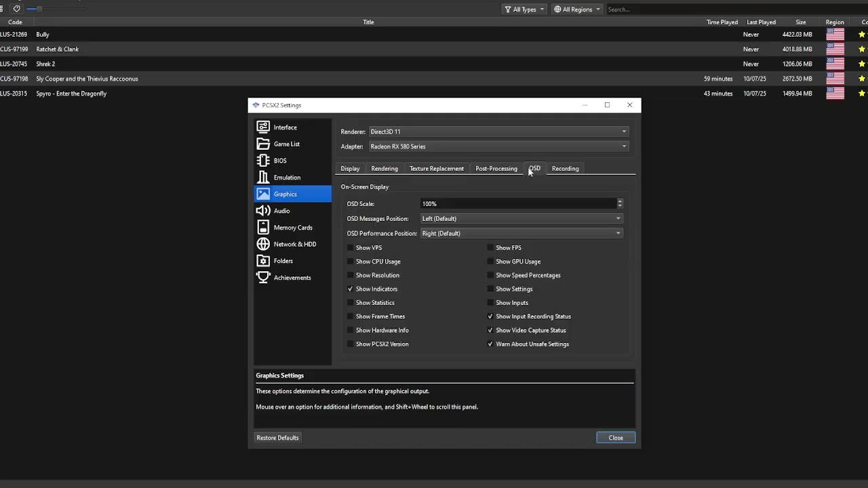The height and width of the screenshot is (488, 868).
Task: Click the PCSX2 Settings title bar logo
Action: [256, 105]
